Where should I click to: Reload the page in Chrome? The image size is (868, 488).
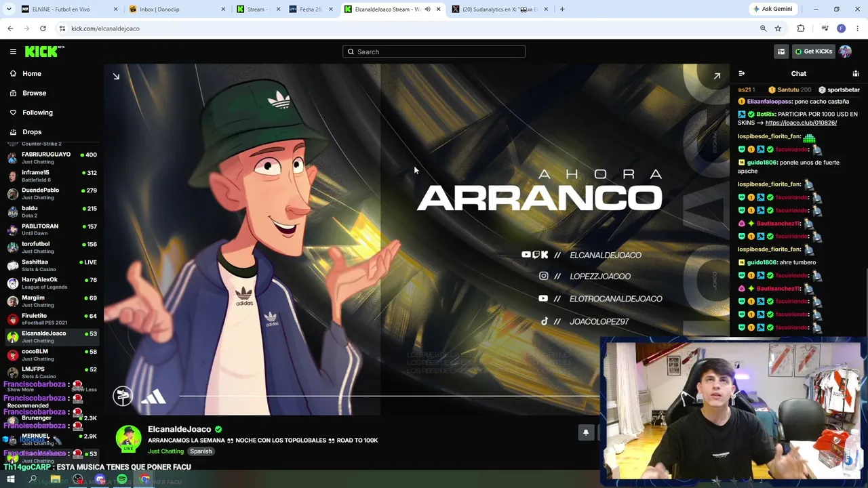pos(43,28)
